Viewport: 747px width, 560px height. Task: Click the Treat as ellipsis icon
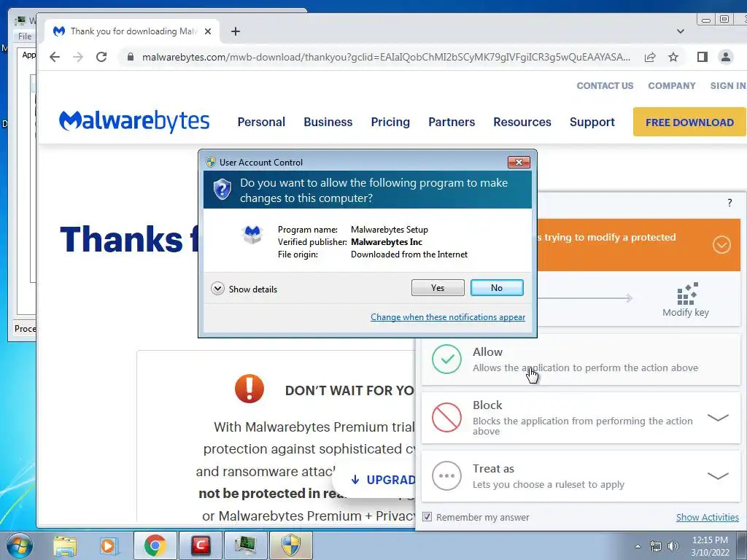pos(446,475)
